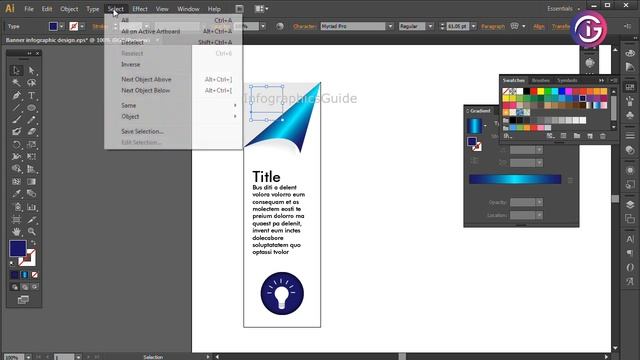Image resolution: width=640 pixels, height=360 pixels.
Task: Select the Eyedropper tool
Action: [x=16, y=193]
